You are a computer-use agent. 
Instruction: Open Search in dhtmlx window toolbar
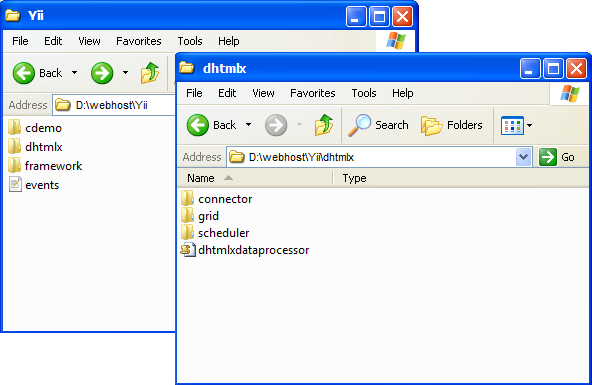pyautogui.click(x=378, y=125)
